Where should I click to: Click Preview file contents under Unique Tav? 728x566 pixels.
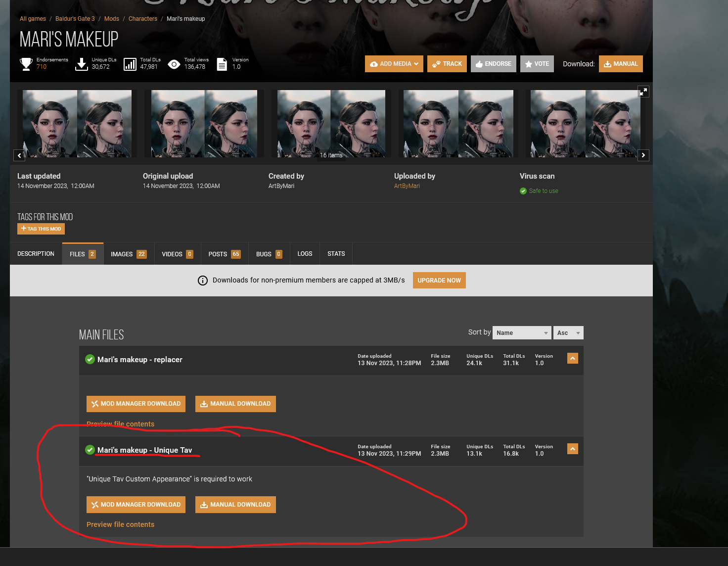[x=120, y=524]
